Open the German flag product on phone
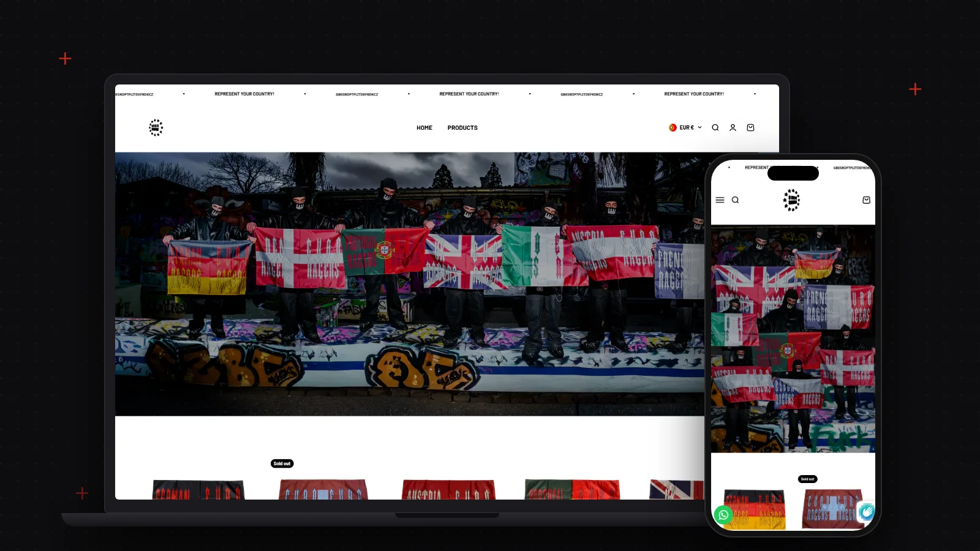Viewport: 980px width, 551px height. 755,509
